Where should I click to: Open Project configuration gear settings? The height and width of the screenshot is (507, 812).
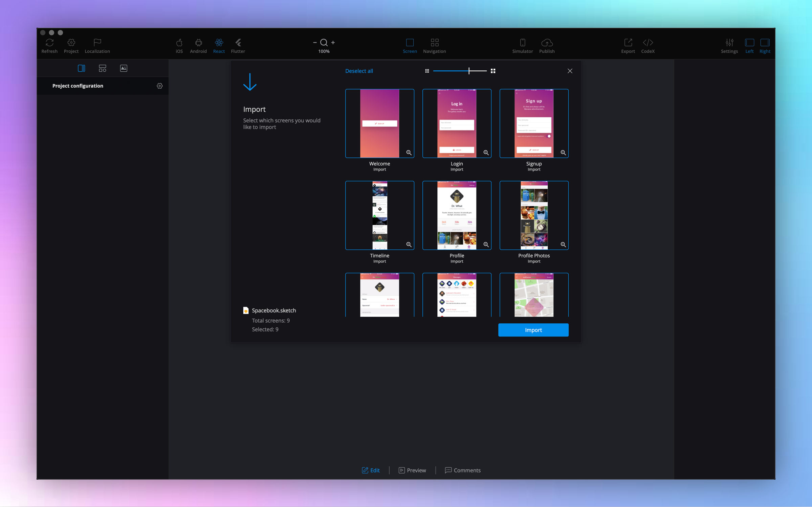click(160, 86)
